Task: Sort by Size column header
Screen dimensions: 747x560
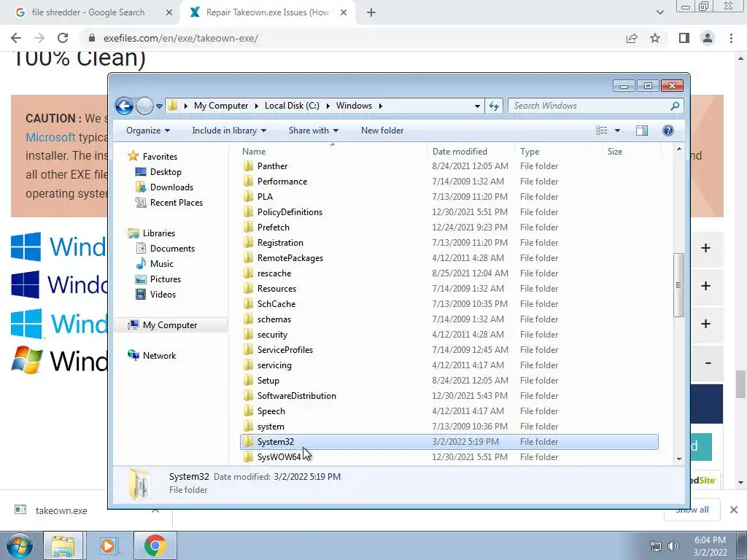Action: pos(632,152)
